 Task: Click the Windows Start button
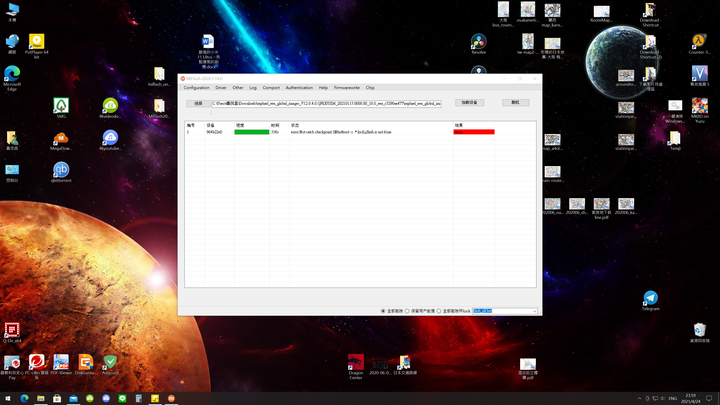8,398
